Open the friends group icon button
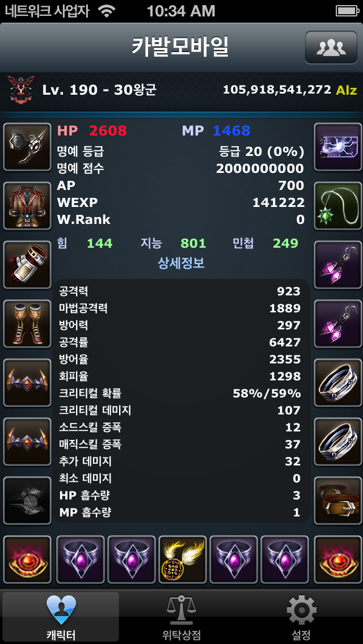 click(x=331, y=47)
